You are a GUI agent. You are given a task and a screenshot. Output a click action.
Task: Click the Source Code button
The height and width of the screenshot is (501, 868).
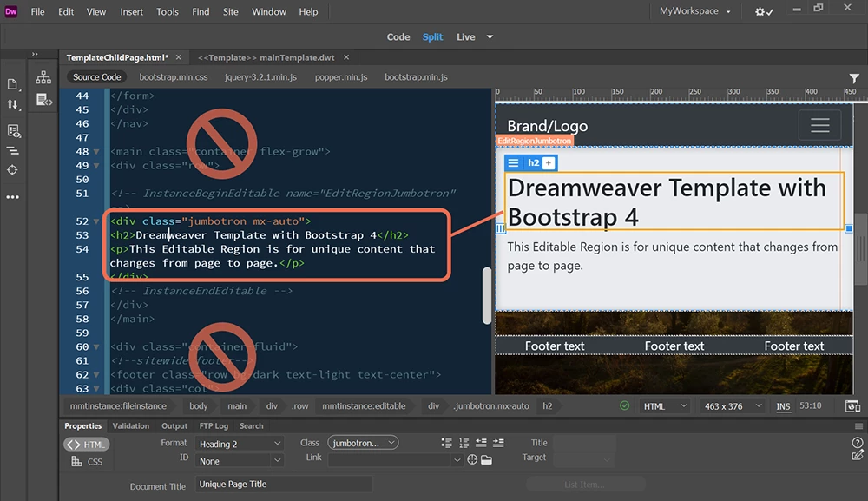pyautogui.click(x=97, y=77)
